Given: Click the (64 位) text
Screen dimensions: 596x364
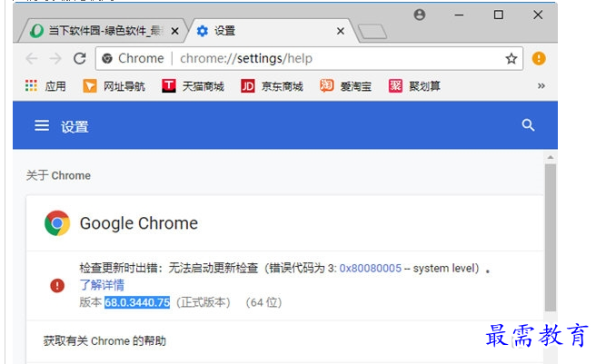Looking at the screenshot, I should [263, 302].
